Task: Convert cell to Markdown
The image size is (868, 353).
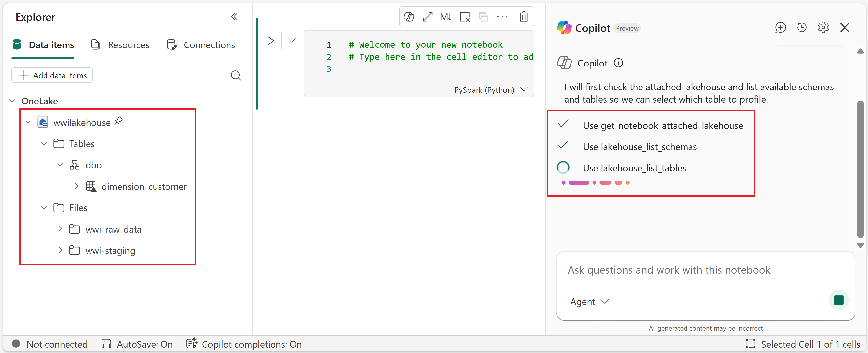Action: click(446, 17)
